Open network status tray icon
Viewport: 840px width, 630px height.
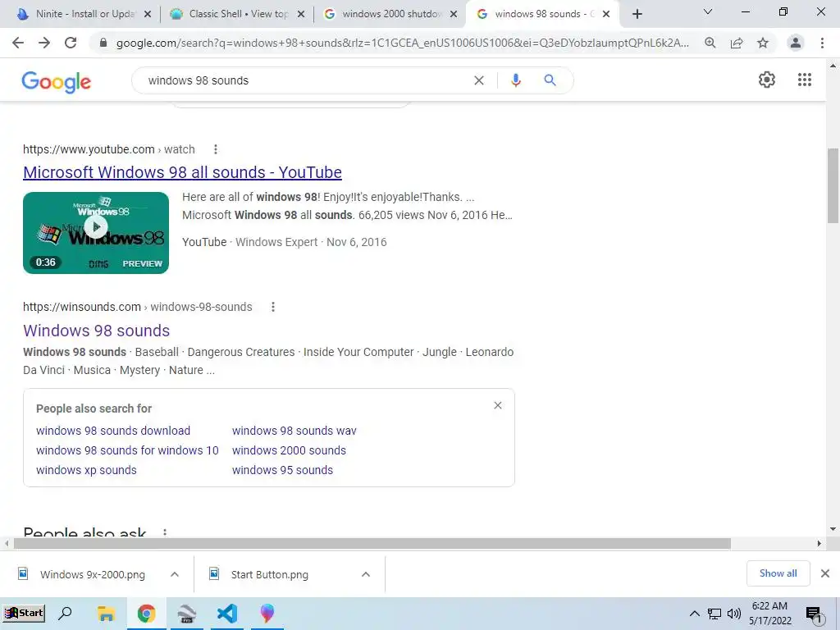(714, 614)
